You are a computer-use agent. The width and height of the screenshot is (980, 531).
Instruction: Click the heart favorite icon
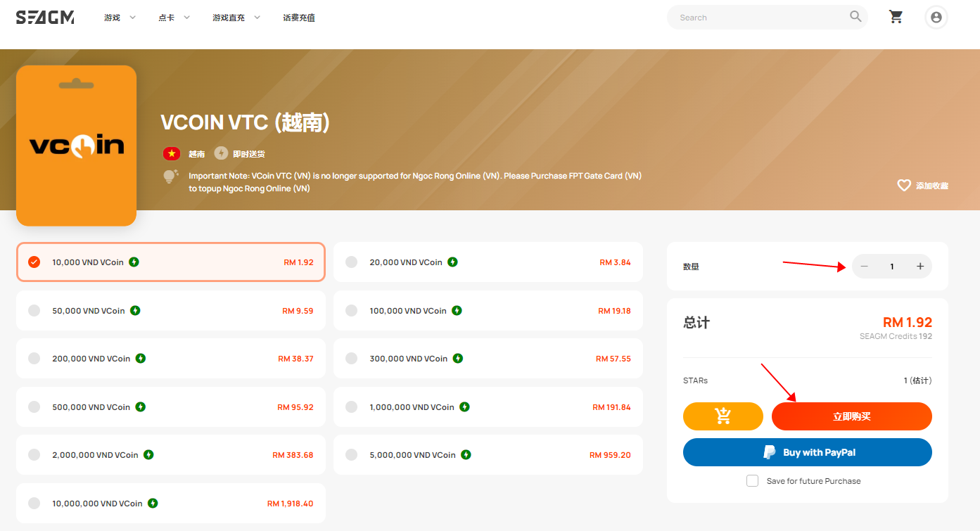coord(904,185)
